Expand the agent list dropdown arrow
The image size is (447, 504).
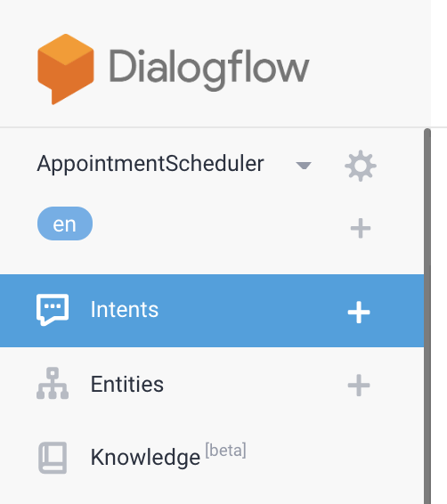[x=304, y=166]
